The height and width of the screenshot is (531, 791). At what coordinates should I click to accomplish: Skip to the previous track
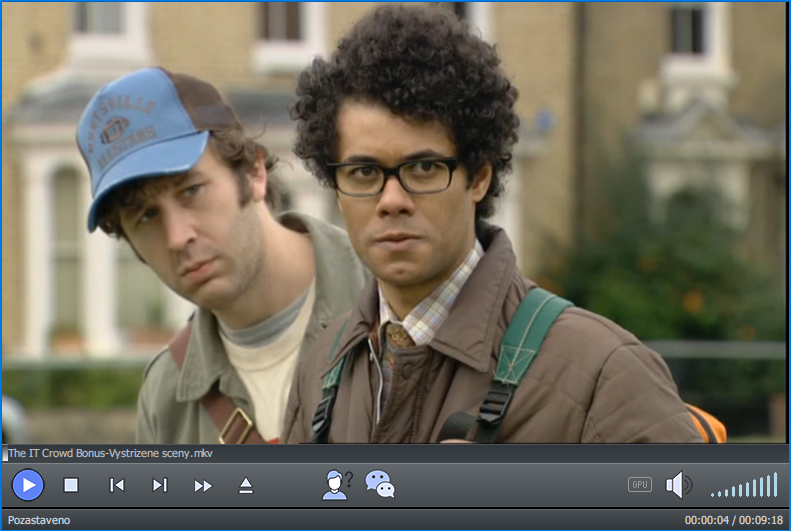click(117, 485)
